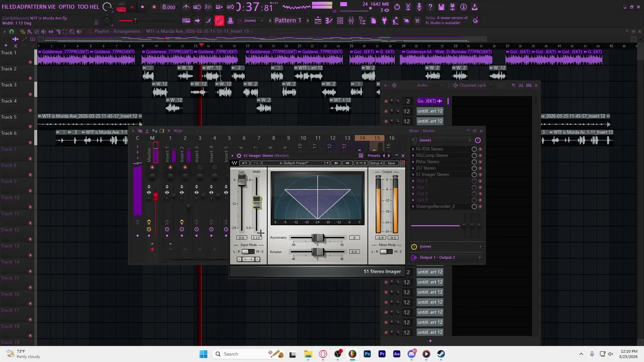
Task: Expand the F6-RTA Stereo effect slot
Action: pos(414,149)
